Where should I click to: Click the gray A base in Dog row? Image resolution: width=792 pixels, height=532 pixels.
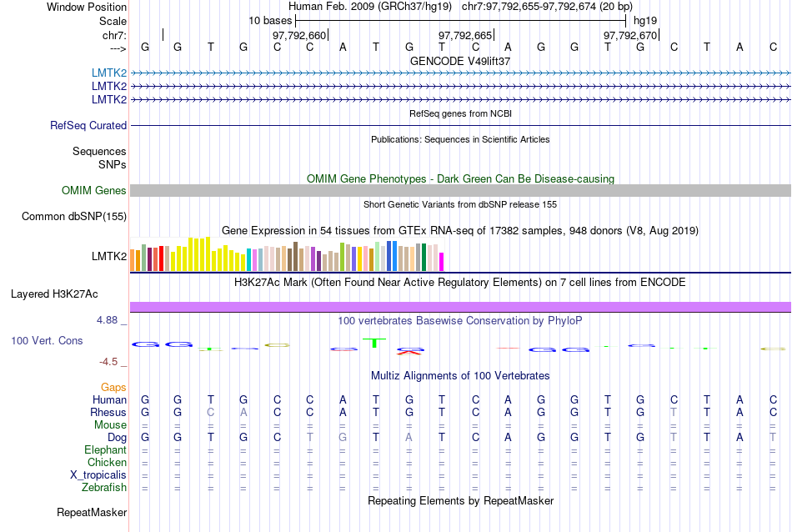point(409,438)
